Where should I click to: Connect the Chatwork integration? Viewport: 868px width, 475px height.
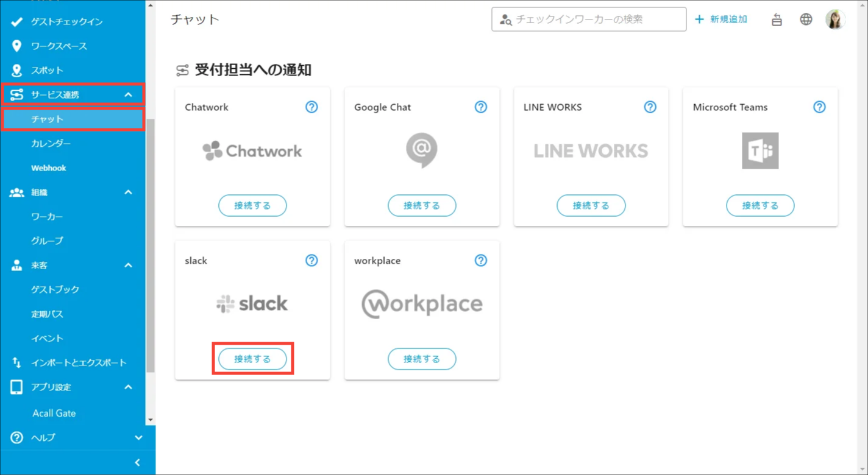[x=252, y=206]
